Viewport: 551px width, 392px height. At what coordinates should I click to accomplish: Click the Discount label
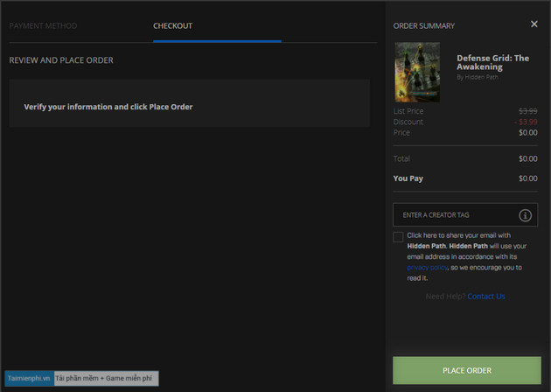point(408,122)
